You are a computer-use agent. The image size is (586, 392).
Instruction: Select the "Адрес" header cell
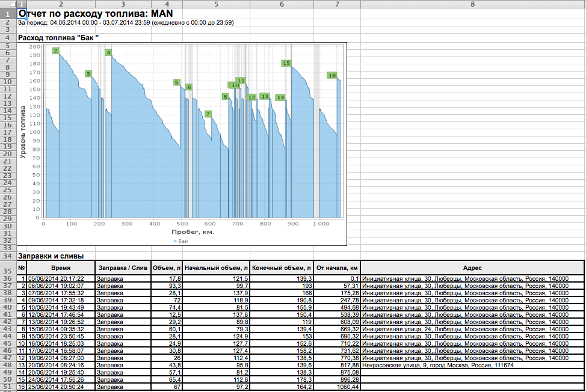pyautogui.click(x=472, y=268)
